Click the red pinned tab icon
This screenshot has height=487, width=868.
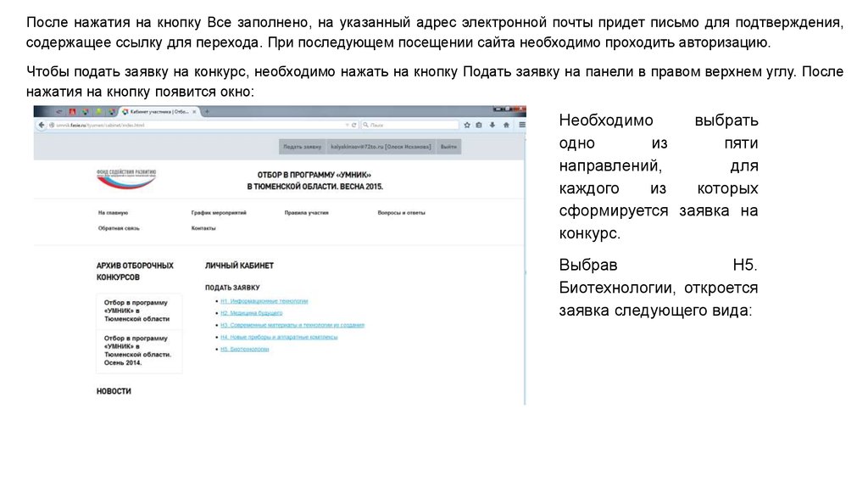(x=73, y=112)
